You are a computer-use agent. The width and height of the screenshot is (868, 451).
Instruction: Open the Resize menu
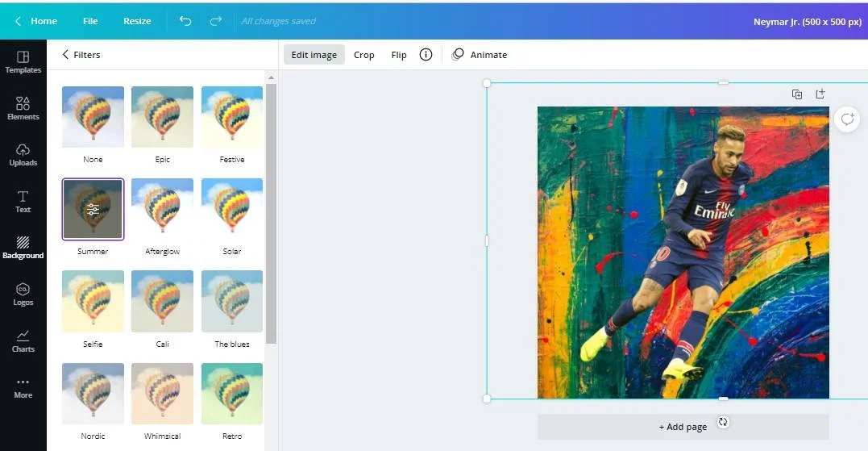[137, 21]
